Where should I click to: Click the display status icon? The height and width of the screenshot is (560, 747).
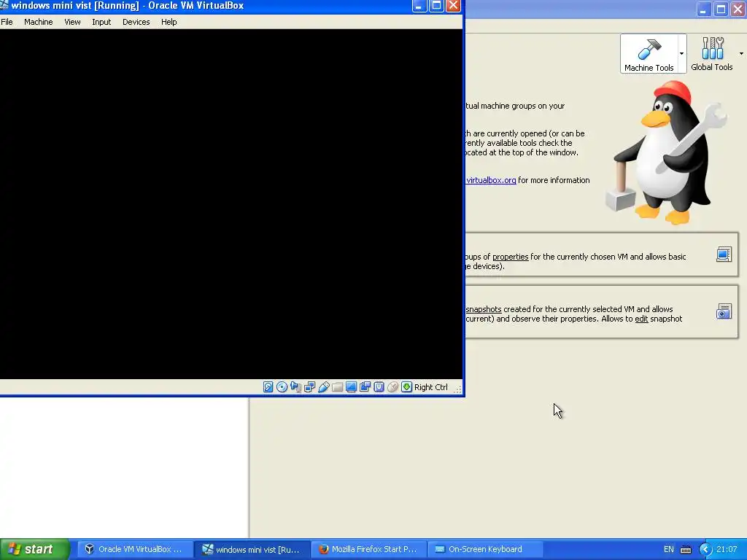(351, 387)
